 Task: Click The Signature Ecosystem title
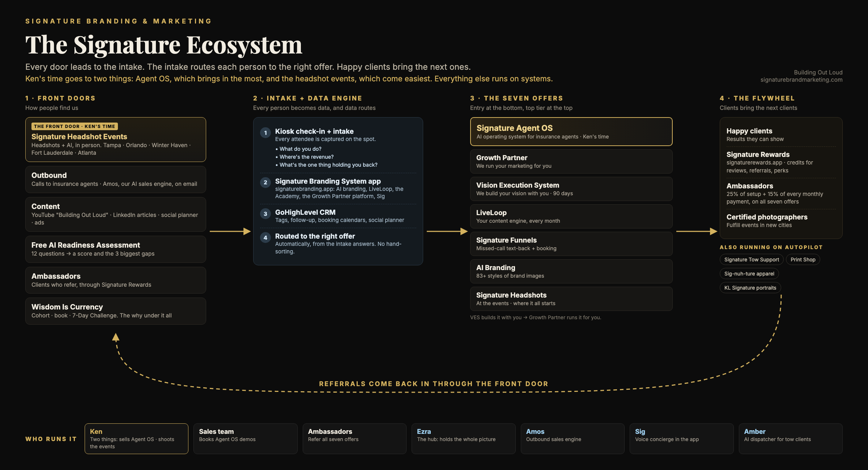[x=164, y=45]
